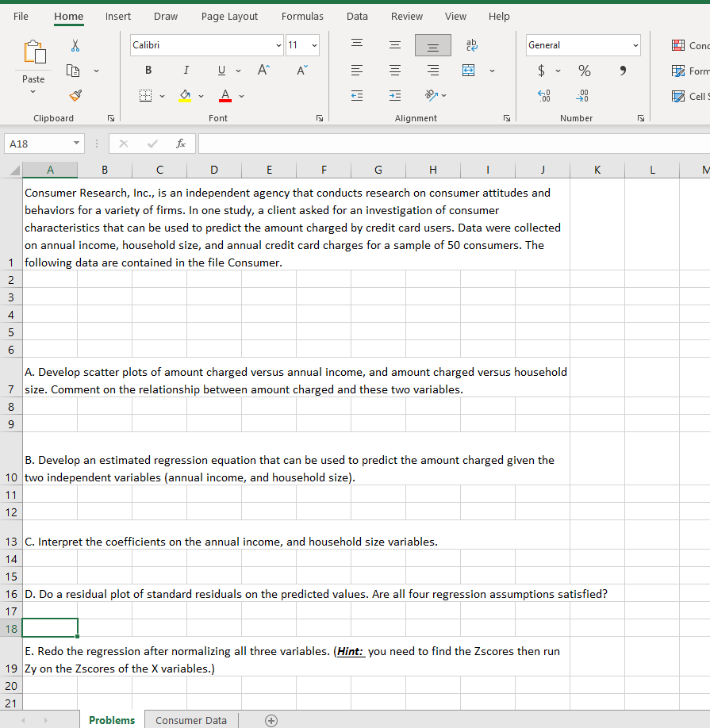Select the Format Painter tool
Viewport: 710px width, 728px height.
pos(75,95)
